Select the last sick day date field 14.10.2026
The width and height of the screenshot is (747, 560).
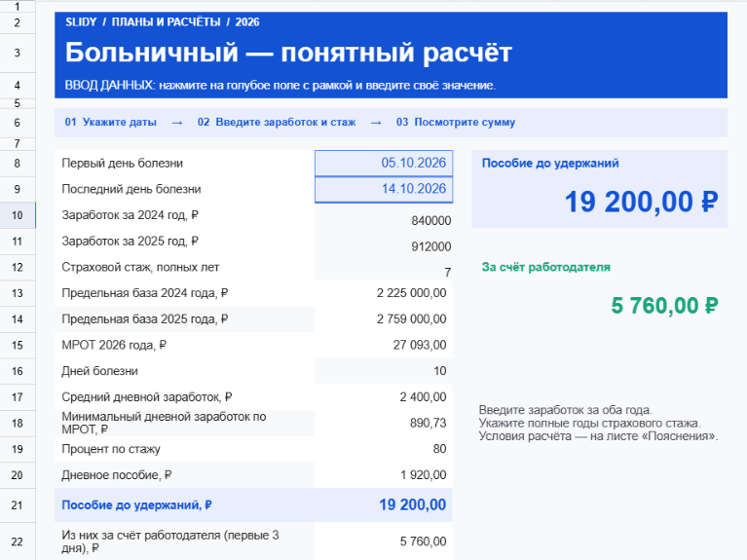click(x=384, y=189)
